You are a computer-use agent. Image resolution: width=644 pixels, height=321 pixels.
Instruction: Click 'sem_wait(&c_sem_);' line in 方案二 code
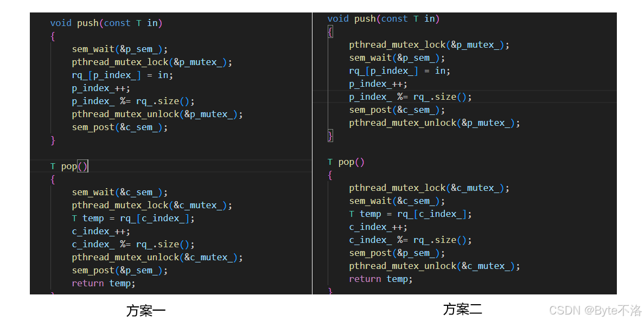397,201
